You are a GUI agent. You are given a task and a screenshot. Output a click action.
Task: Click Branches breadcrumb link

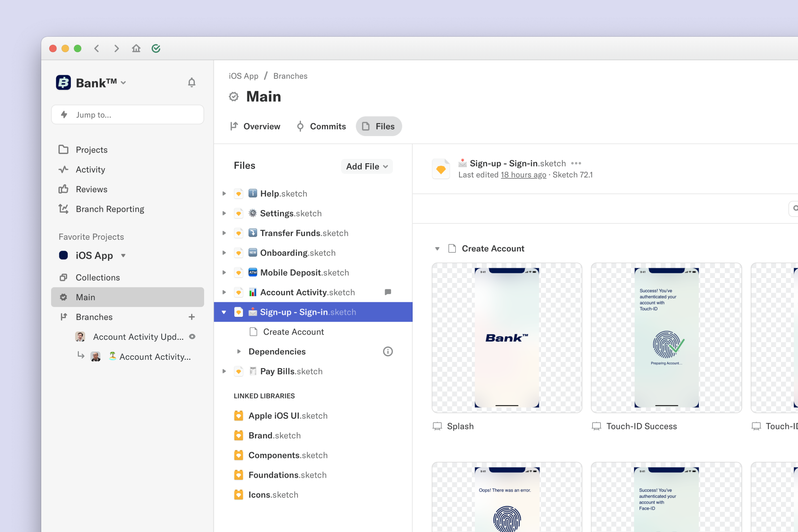pyautogui.click(x=290, y=76)
